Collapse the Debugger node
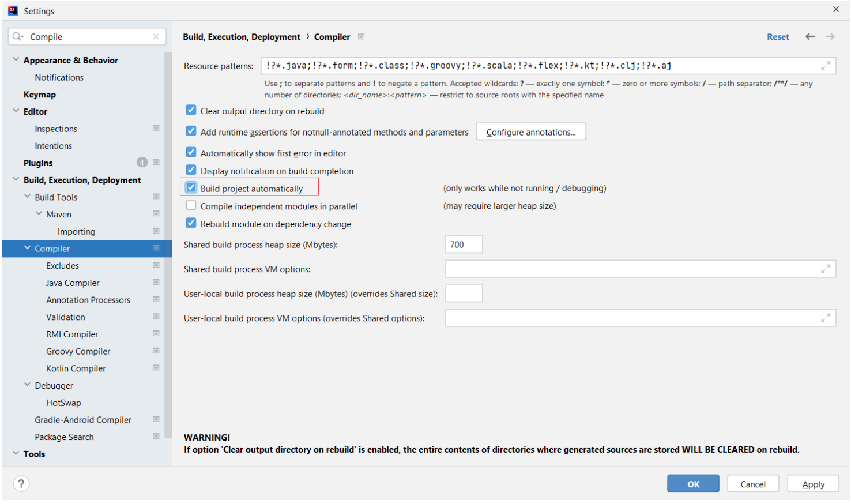Image resolution: width=851 pixels, height=504 pixels. tap(27, 385)
